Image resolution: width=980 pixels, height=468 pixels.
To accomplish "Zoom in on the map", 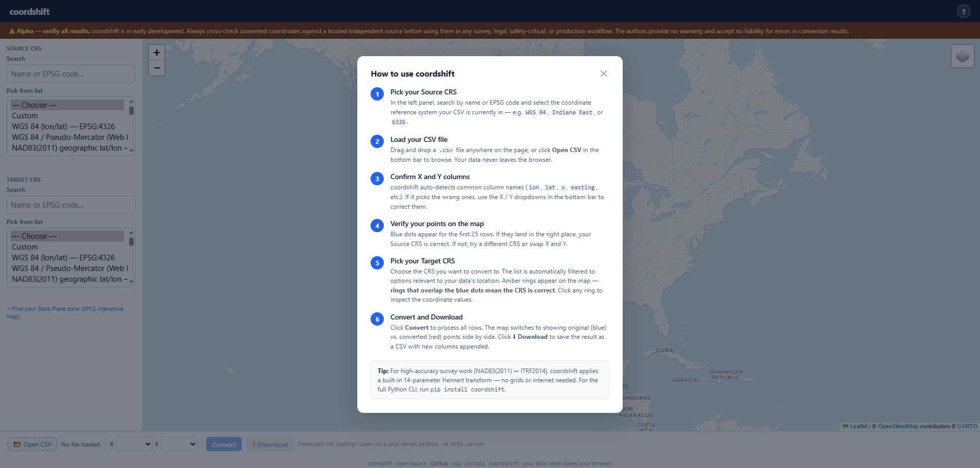I will point(157,53).
